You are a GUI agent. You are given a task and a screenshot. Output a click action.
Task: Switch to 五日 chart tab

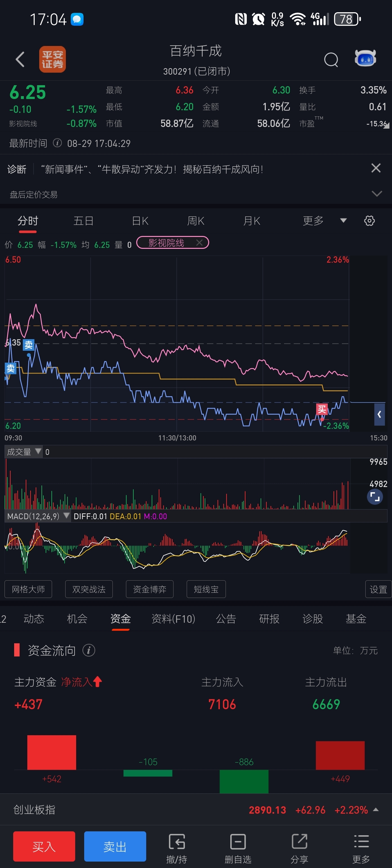(x=84, y=221)
